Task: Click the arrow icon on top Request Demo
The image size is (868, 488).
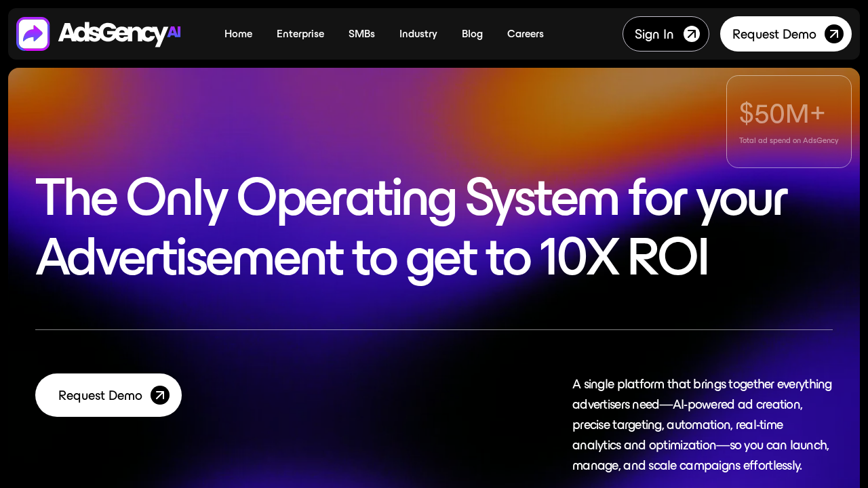Action: 833,33
